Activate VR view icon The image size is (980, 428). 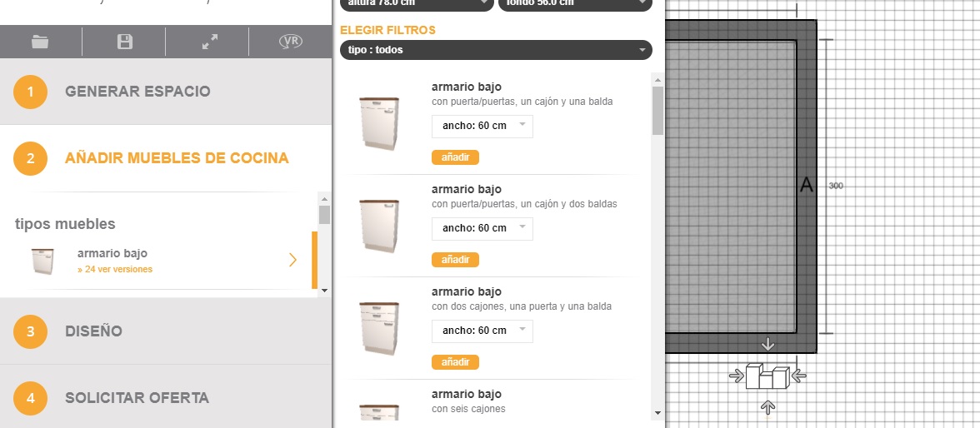click(291, 42)
